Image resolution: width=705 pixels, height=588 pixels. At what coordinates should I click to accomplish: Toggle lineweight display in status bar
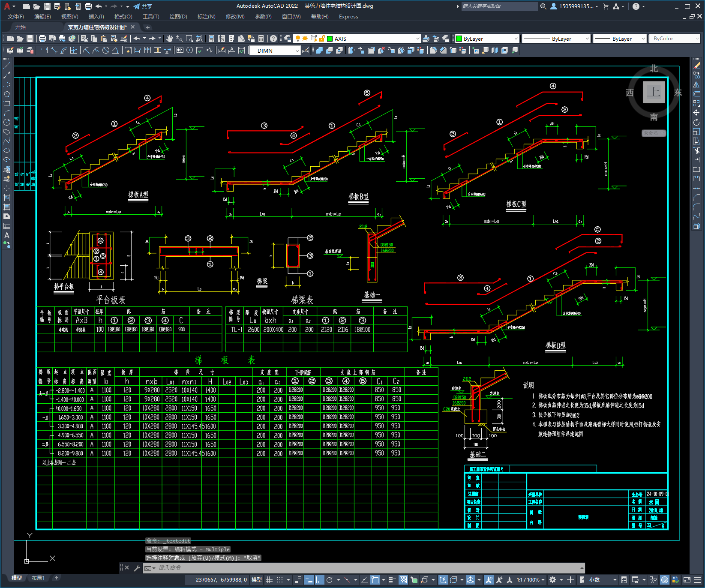pos(392,580)
